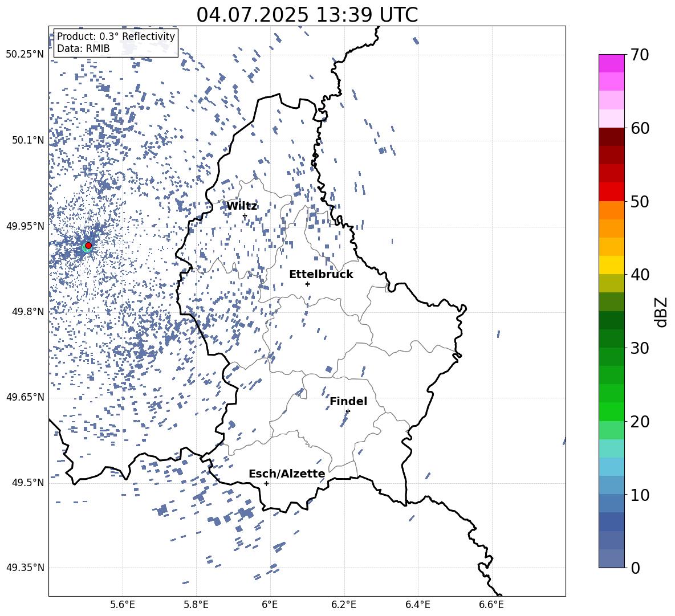
Task: Click the bright red colorbar segment above 50
Action: tap(611, 192)
